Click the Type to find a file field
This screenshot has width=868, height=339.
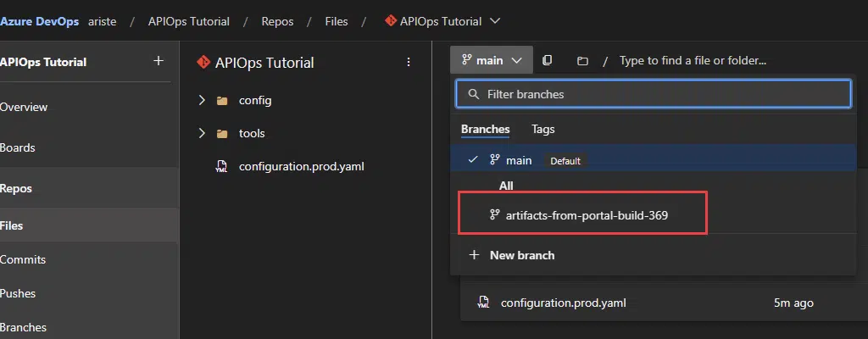point(693,60)
